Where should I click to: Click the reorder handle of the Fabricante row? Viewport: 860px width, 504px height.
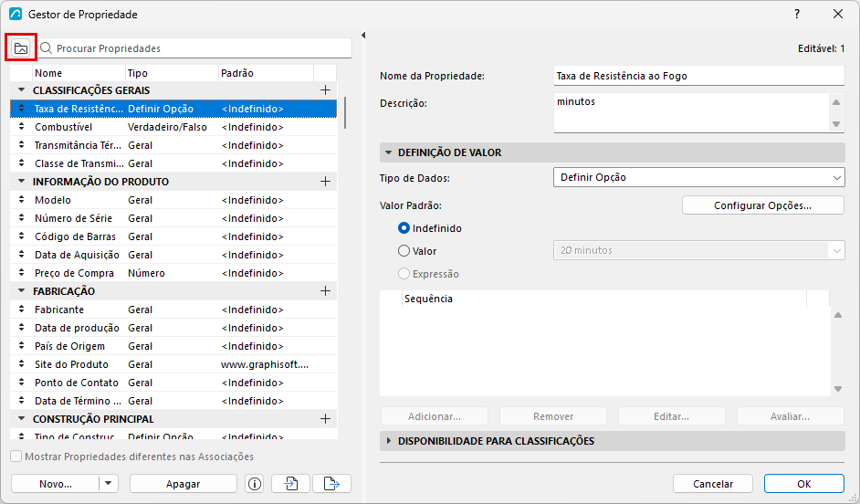21,310
